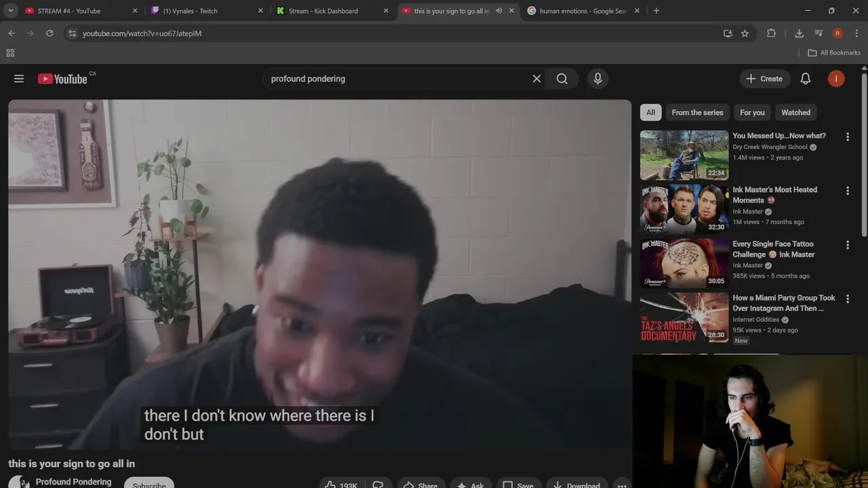
Task: Open Ink Master's Most Heated Moments thumbnail
Action: point(684,209)
